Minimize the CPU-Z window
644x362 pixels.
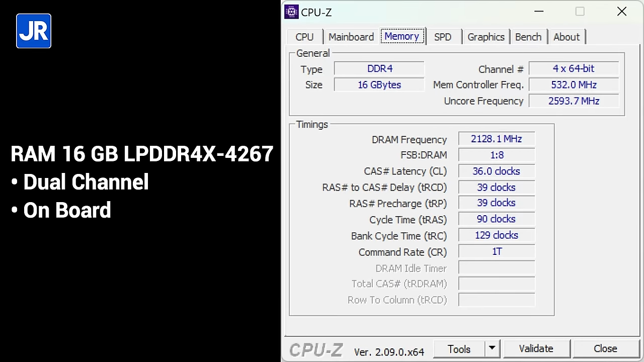pyautogui.click(x=539, y=12)
